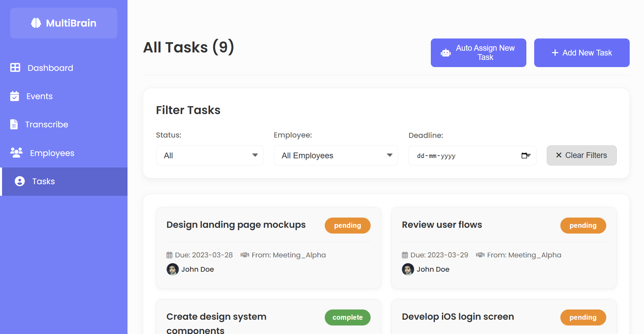Viewport: 644px width, 334px height.
Task: Select the Tasks sidebar item
Action: pos(64,181)
